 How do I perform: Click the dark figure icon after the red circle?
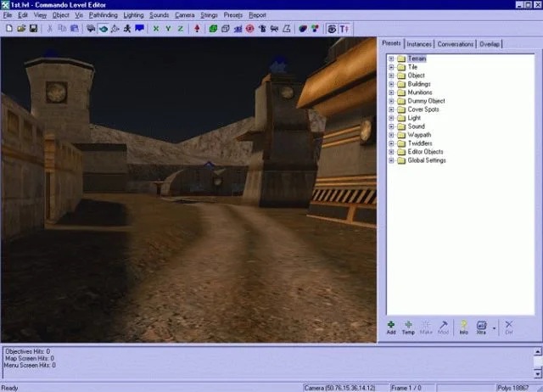pos(262,29)
